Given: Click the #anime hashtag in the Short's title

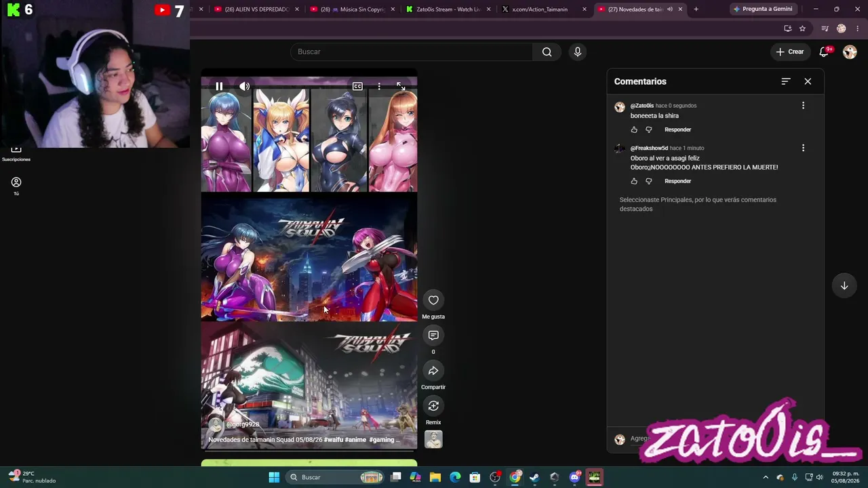Looking at the screenshot, I should 355,440.
